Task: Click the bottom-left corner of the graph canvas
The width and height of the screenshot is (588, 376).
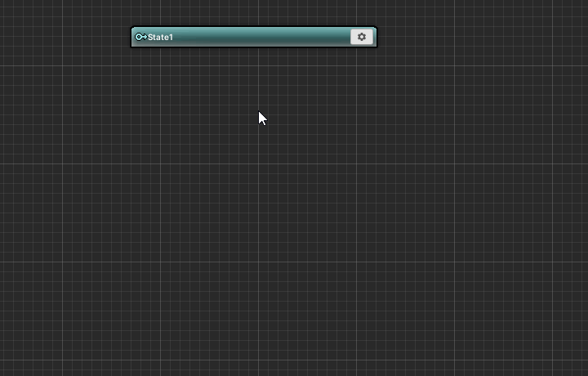Action: click(x=4, y=371)
